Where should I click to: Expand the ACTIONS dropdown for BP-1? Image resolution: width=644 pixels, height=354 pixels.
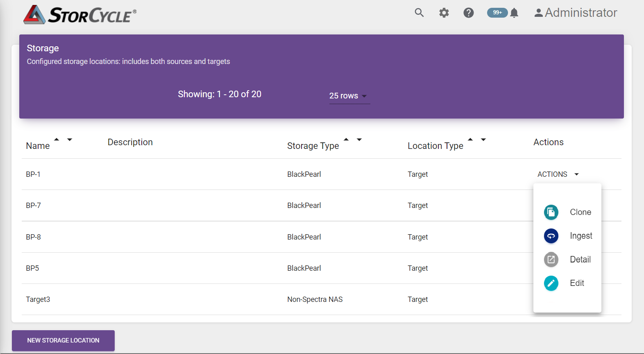(x=558, y=174)
